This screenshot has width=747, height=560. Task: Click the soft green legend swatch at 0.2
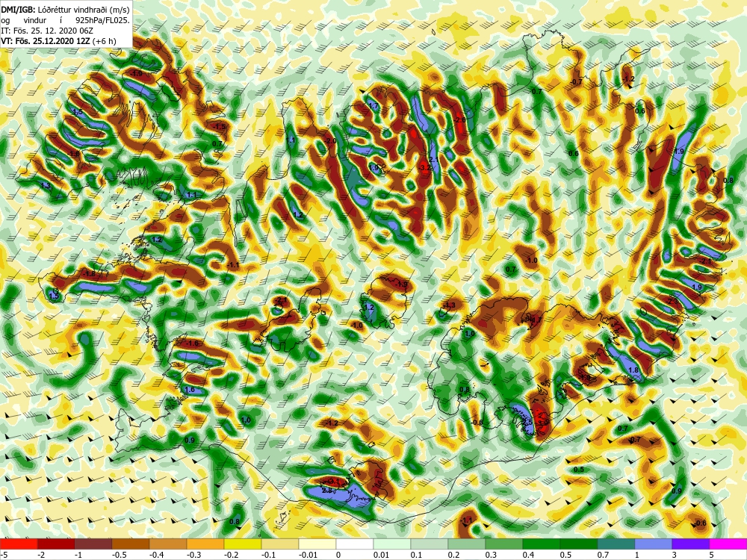tap(467, 544)
